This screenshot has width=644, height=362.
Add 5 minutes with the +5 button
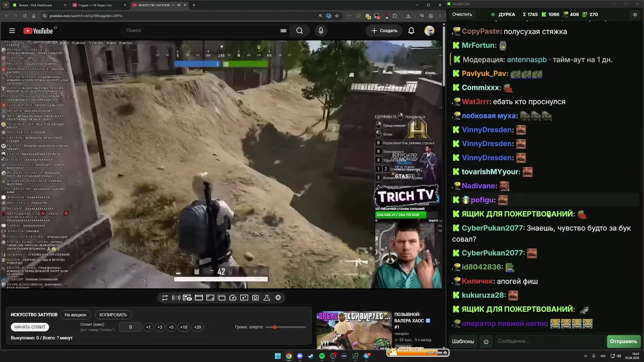pyautogui.click(x=171, y=327)
